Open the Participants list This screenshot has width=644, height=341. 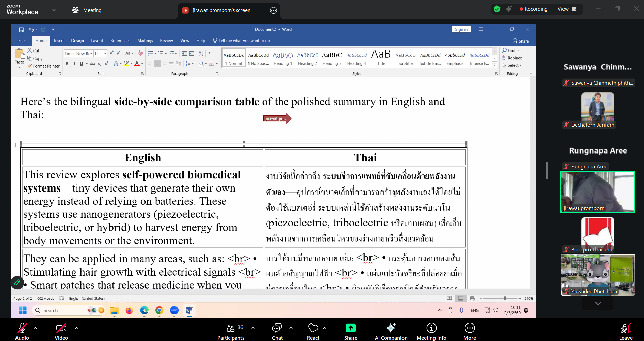point(231,331)
